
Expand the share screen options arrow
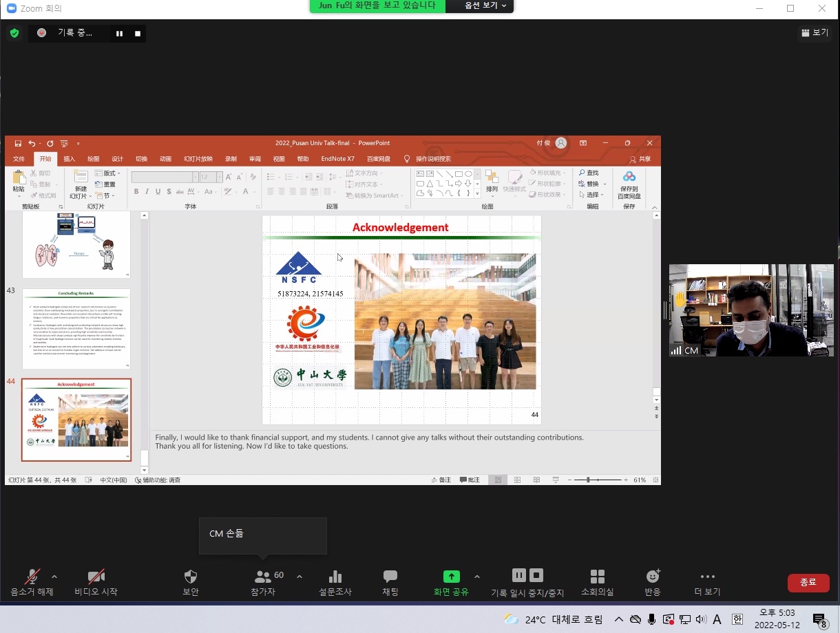pyautogui.click(x=476, y=576)
